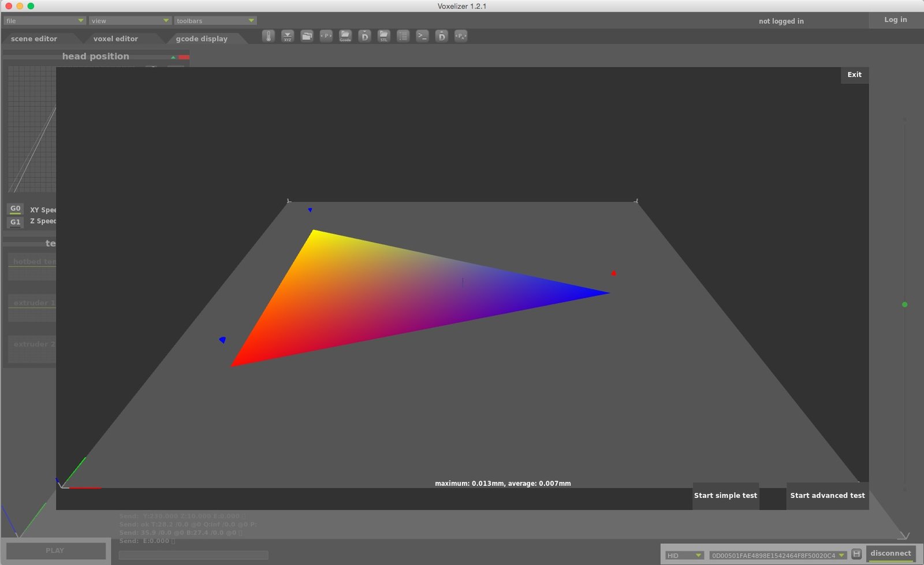The height and width of the screenshot is (565, 924).
Task: Switch to the voxel editor tab
Action: (115, 39)
